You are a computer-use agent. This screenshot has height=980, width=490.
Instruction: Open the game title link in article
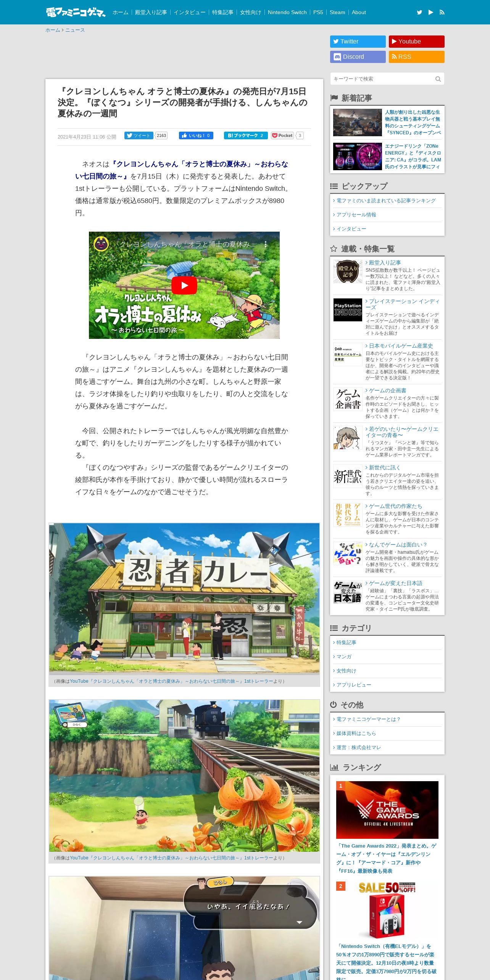pos(182,170)
